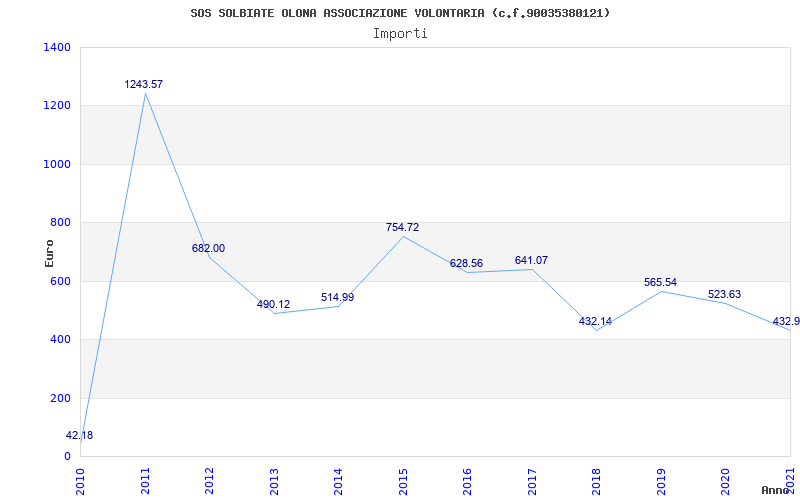
Task: Click the 800 Euro axis value
Action: pyautogui.click(x=60, y=223)
